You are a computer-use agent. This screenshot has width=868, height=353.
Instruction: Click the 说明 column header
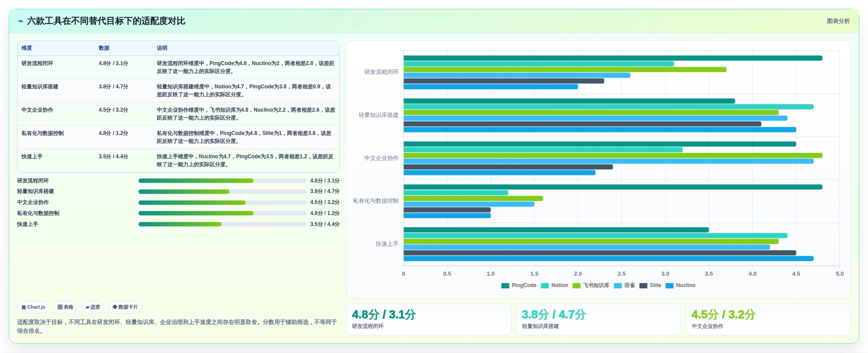click(162, 48)
